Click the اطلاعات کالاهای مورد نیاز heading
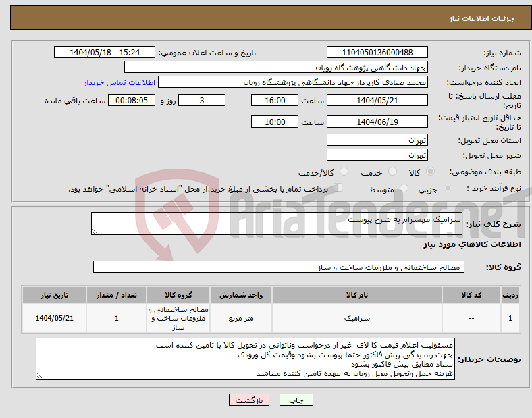 point(472,244)
